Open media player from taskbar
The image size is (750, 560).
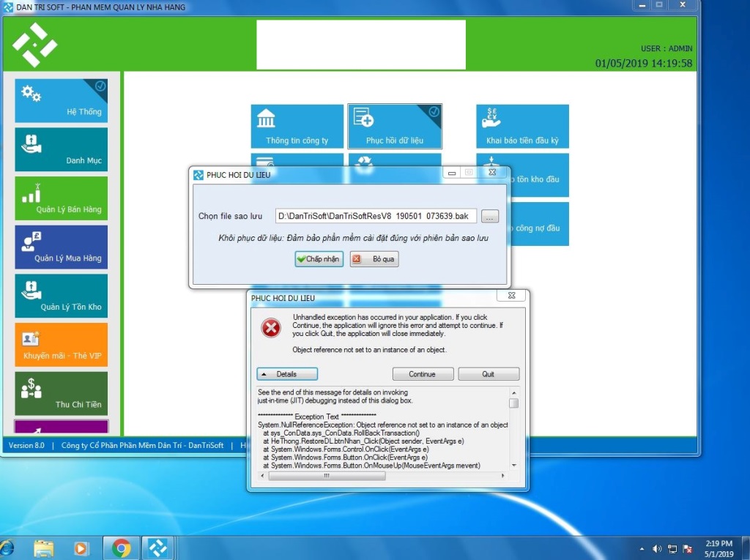(x=81, y=548)
